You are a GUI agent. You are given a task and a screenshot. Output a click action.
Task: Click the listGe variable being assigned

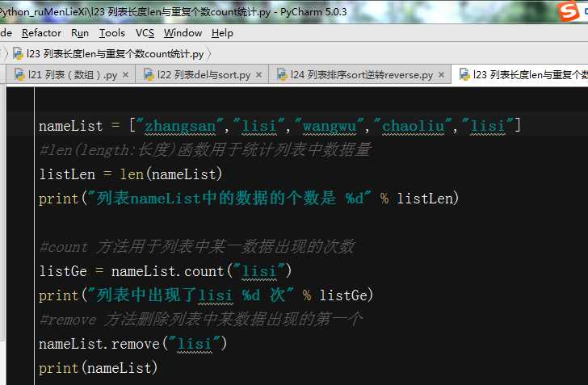(63, 271)
